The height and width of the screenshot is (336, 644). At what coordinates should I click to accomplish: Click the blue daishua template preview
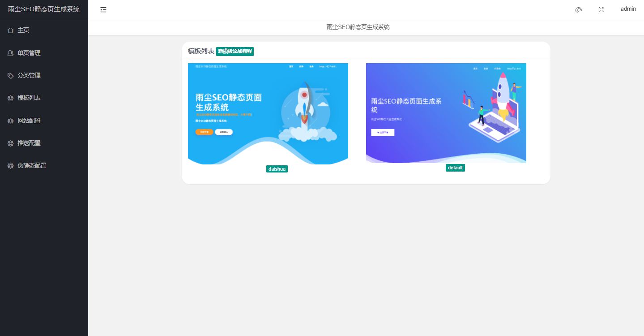pyautogui.click(x=268, y=114)
